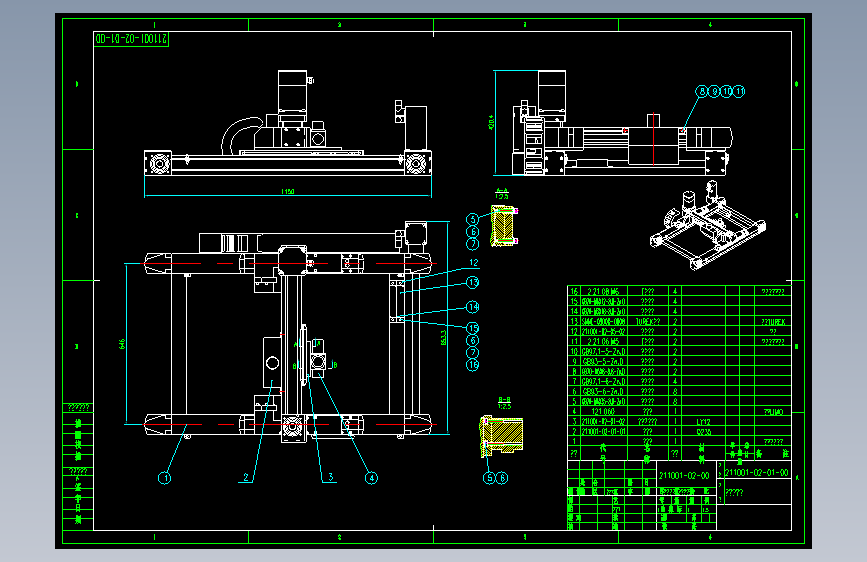Screen dimensions: 867x562
Task: Pick balloon number 13
Action: click(x=473, y=283)
